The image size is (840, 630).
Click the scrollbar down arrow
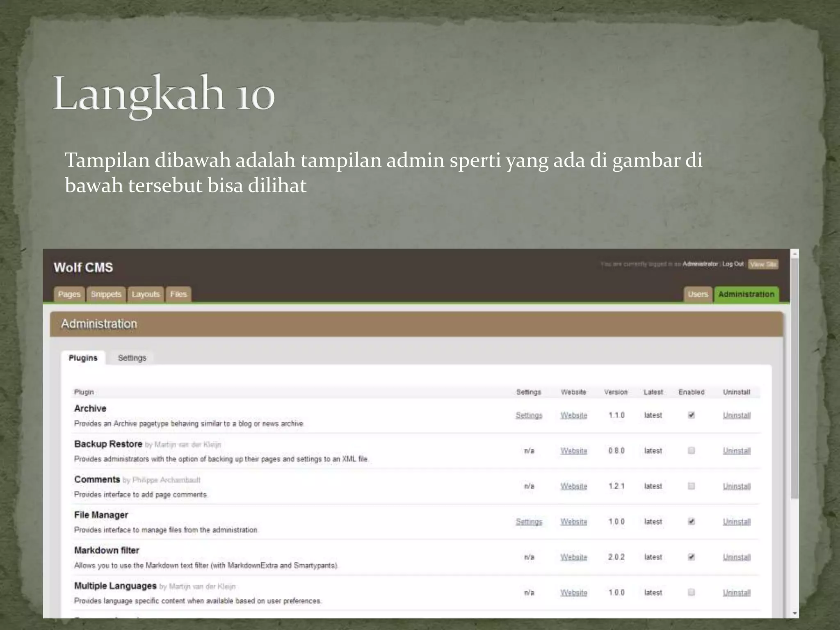point(794,614)
